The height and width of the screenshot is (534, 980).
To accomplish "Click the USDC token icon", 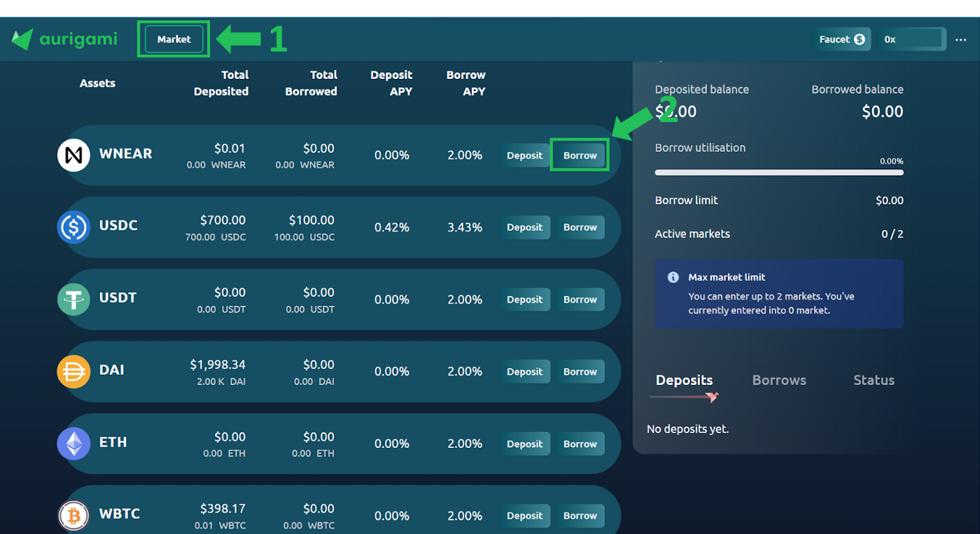I will pyautogui.click(x=73, y=227).
